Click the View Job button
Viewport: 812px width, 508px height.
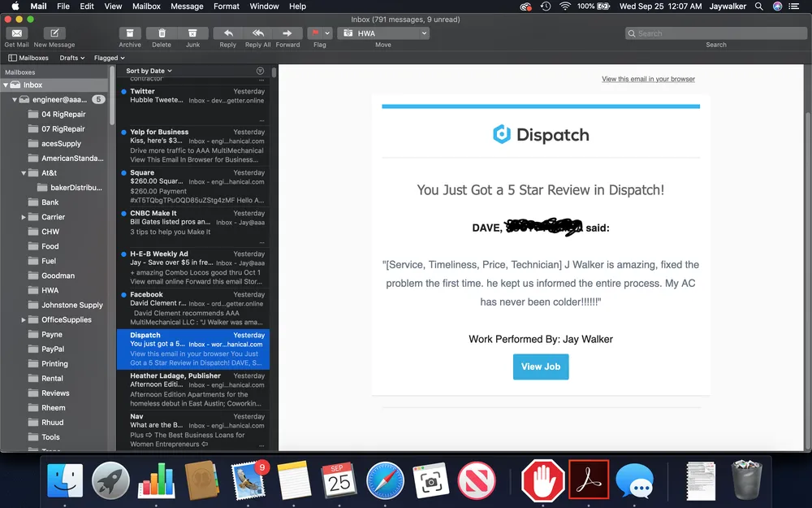point(541,367)
